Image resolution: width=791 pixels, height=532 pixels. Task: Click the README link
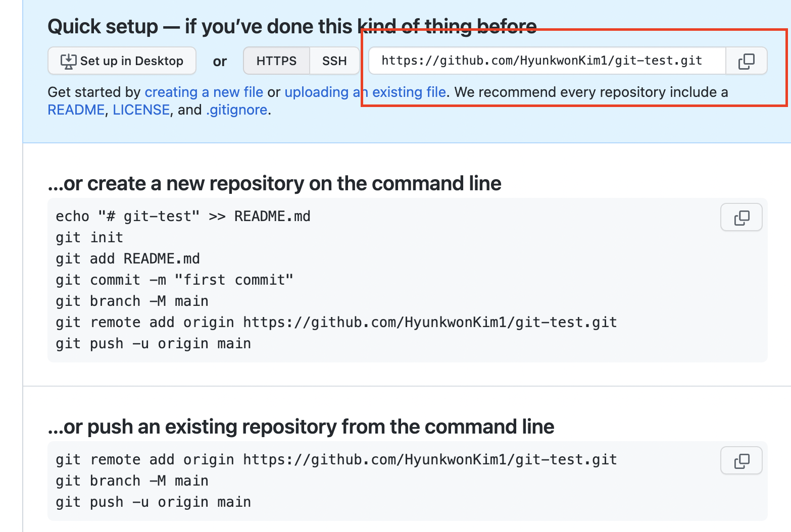click(x=76, y=110)
